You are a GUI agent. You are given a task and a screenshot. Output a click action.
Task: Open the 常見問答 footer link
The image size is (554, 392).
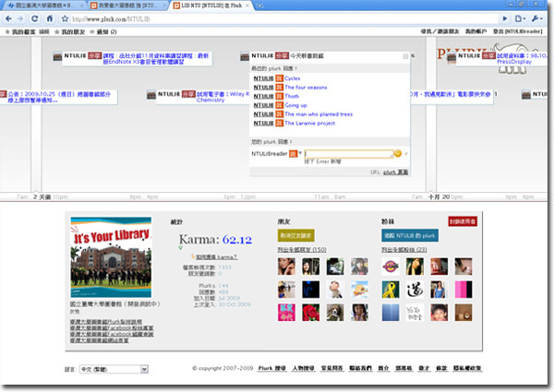tap(331, 368)
